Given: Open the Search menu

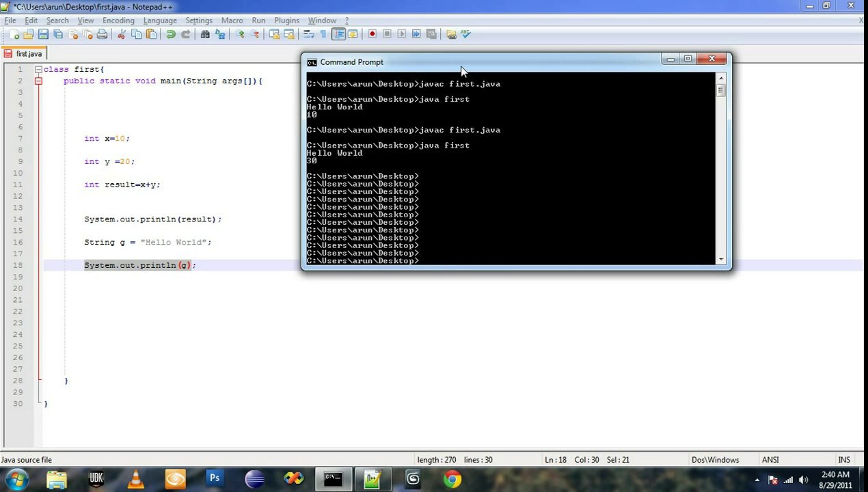Looking at the screenshot, I should pyautogui.click(x=57, y=20).
